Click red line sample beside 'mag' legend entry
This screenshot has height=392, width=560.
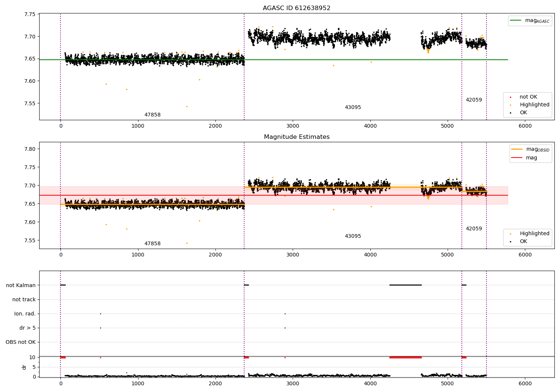point(517,158)
